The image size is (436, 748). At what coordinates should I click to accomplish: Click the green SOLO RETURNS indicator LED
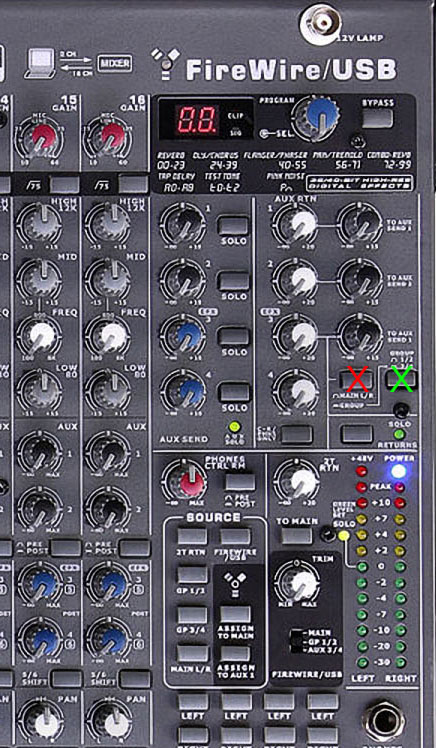(x=399, y=434)
